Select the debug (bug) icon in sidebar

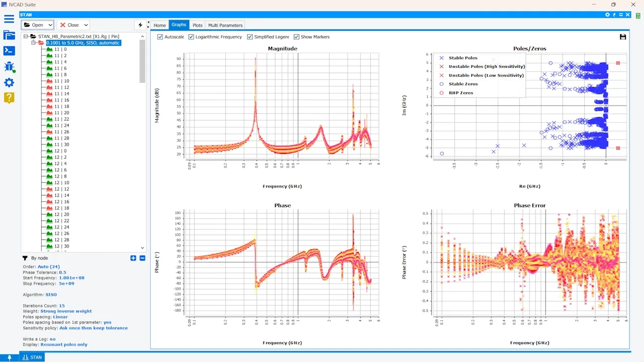pyautogui.click(x=9, y=67)
